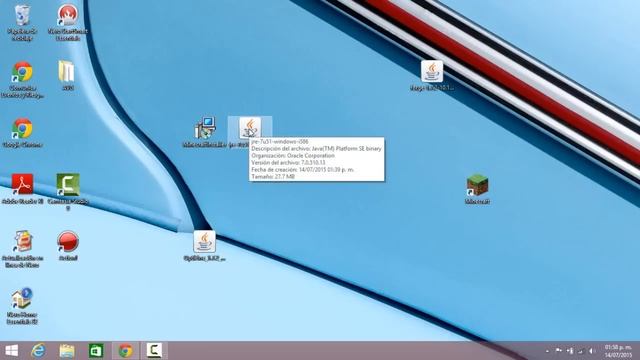The image size is (640, 360).
Task: Select the Minecraft installer icon with monitor
Action: tap(204, 129)
